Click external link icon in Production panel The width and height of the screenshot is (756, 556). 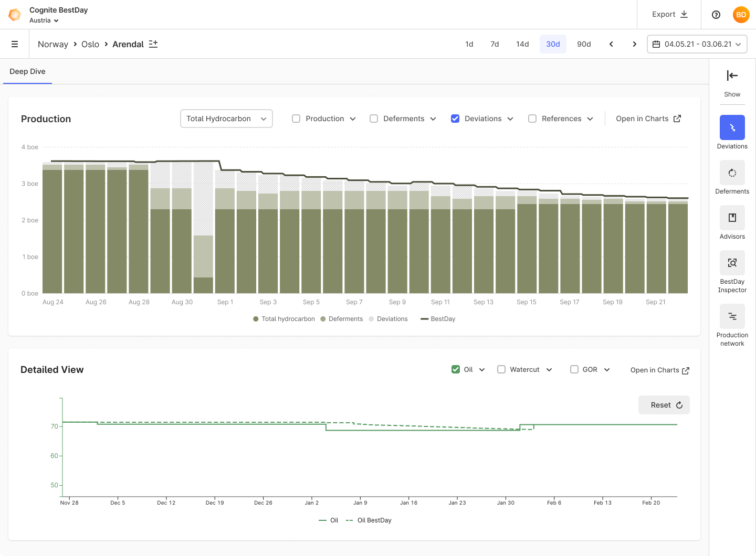point(677,119)
